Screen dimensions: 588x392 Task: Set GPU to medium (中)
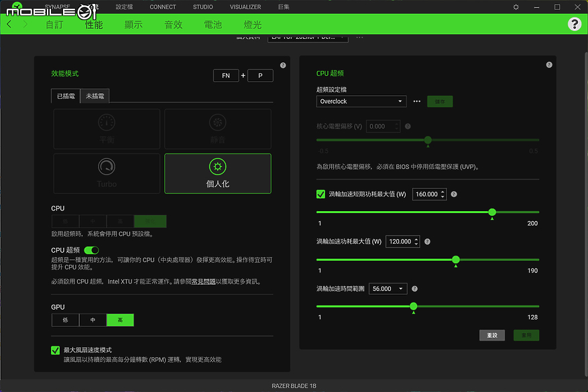click(93, 320)
